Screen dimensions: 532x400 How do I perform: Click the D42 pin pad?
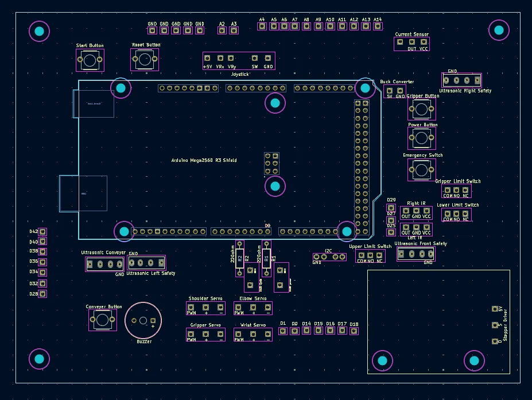point(42,232)
